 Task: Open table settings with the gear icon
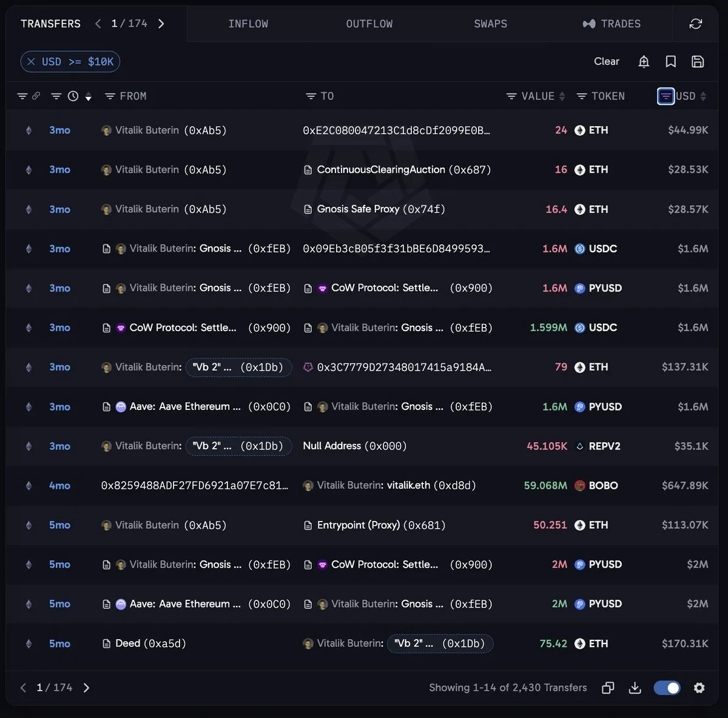(699, 688)
